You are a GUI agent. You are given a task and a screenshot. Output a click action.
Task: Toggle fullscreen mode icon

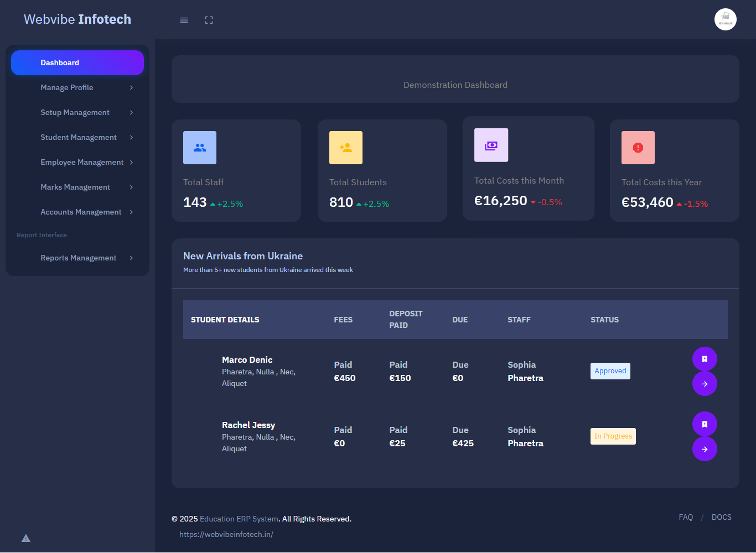pos(209,20)
